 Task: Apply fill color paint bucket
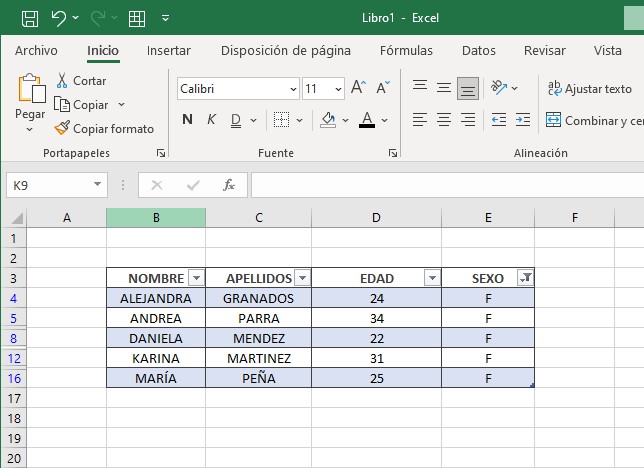pos(328,120)
